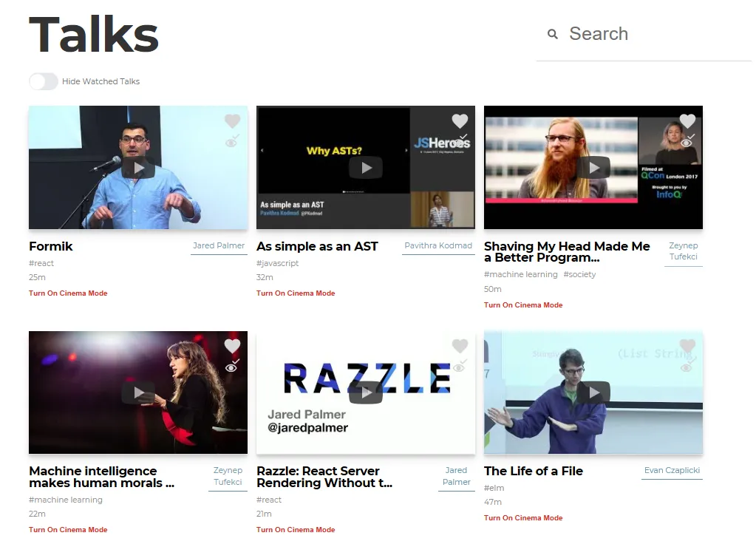The image size is (756, 544).
Task: Favorite the As simple as an AST talk
Action: [460, 120]
